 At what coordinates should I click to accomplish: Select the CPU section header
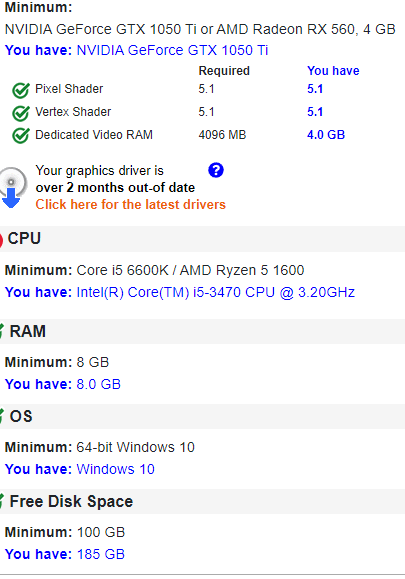click(202, 239)
